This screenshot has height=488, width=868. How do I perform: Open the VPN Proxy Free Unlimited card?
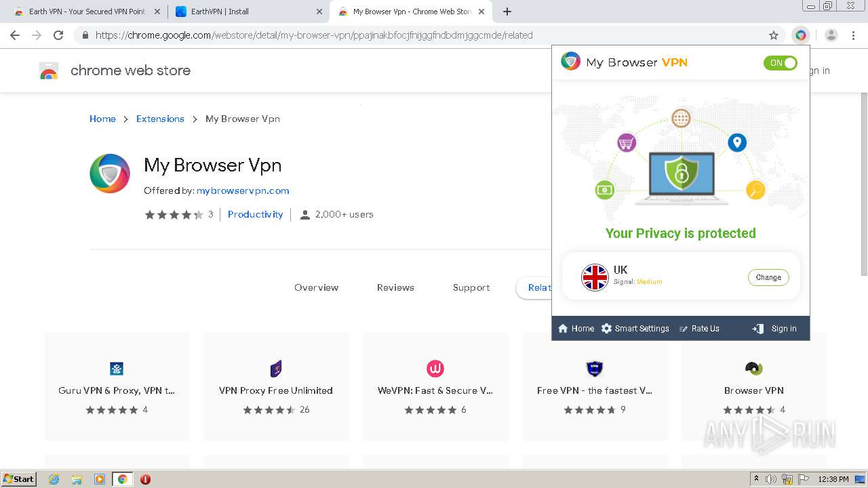pos(276,387)
